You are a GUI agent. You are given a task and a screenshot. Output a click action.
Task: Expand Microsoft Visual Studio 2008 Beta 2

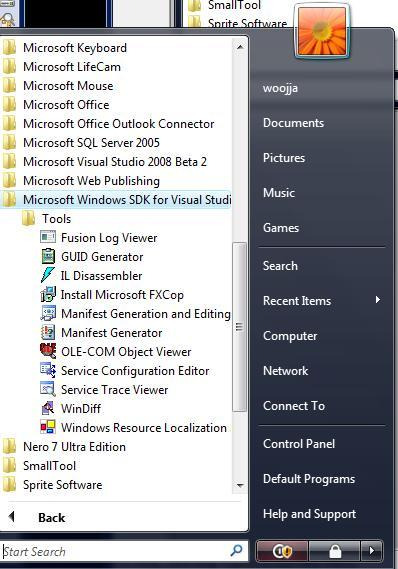(115, 161)
